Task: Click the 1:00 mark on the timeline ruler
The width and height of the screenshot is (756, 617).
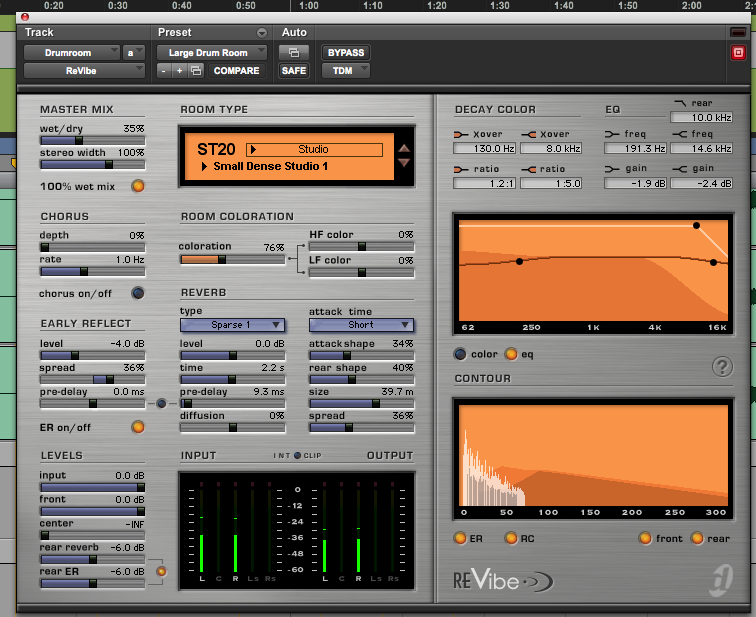Action: [308, 6]
